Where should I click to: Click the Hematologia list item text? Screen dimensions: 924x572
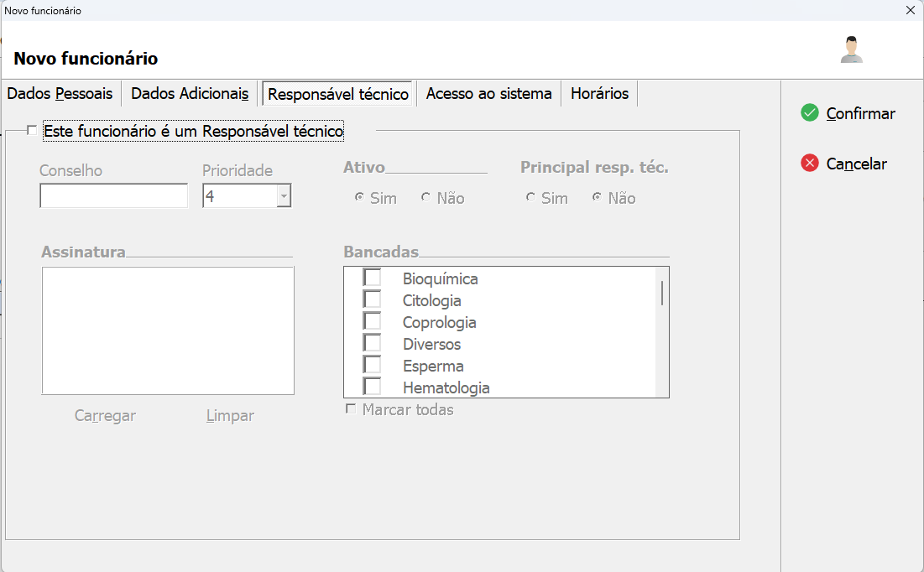click(446, 387)
